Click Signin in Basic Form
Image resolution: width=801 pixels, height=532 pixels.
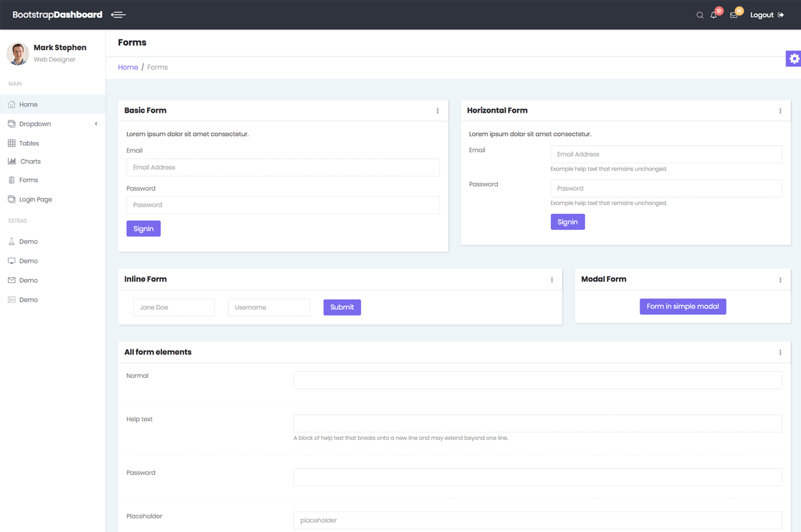[143, 228]
